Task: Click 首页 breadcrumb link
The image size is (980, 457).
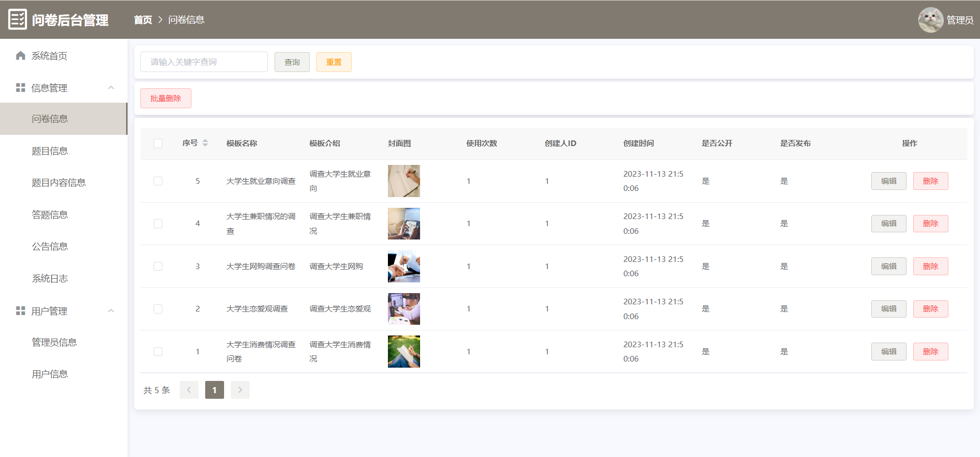Action: 143,20
